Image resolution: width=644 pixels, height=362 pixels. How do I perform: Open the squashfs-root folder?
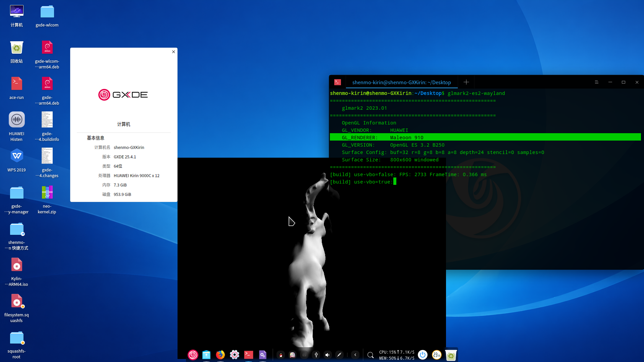pos(16,345)
